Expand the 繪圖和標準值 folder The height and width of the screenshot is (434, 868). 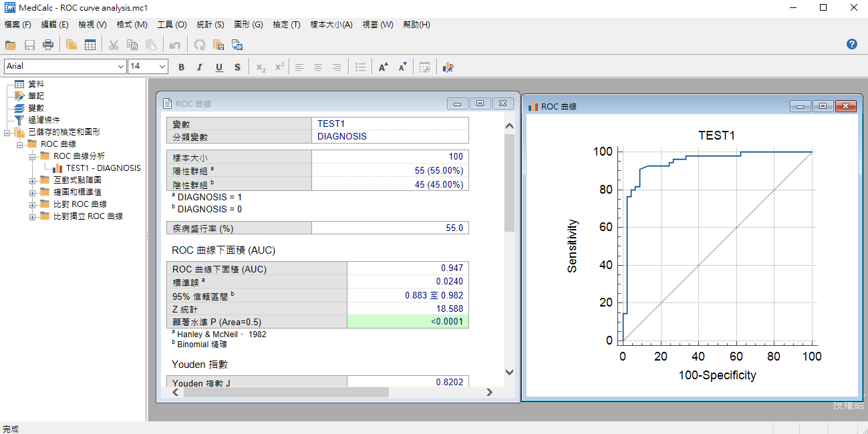[33, 192]
